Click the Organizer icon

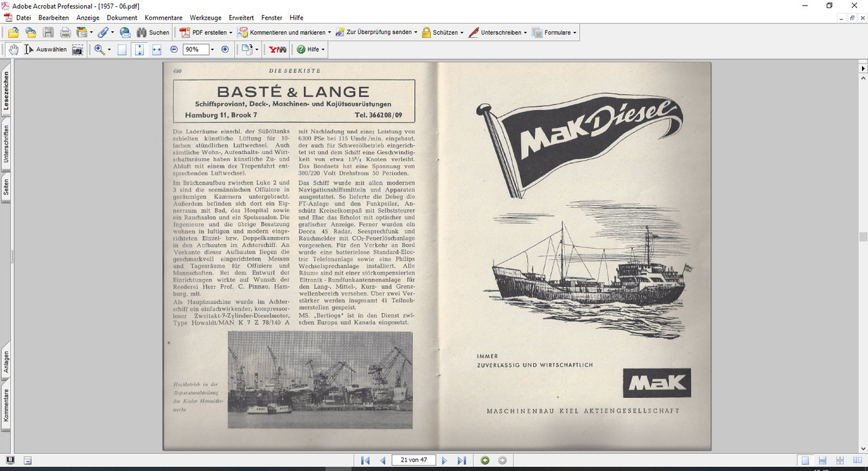81,32
